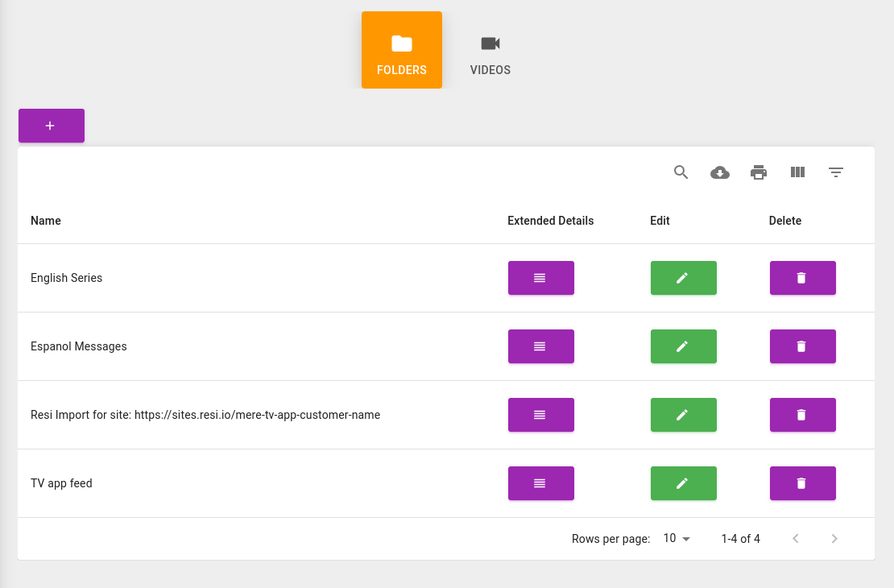Edit the TV app feed folder
Image resolution: width=894 pixels, height=588 pixels.
coord(683,483)
